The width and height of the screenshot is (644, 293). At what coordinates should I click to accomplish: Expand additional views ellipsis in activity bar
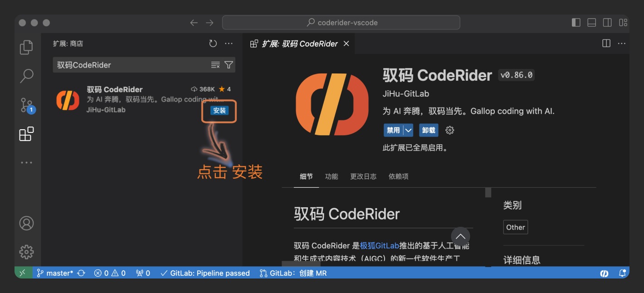coord(26,163)
